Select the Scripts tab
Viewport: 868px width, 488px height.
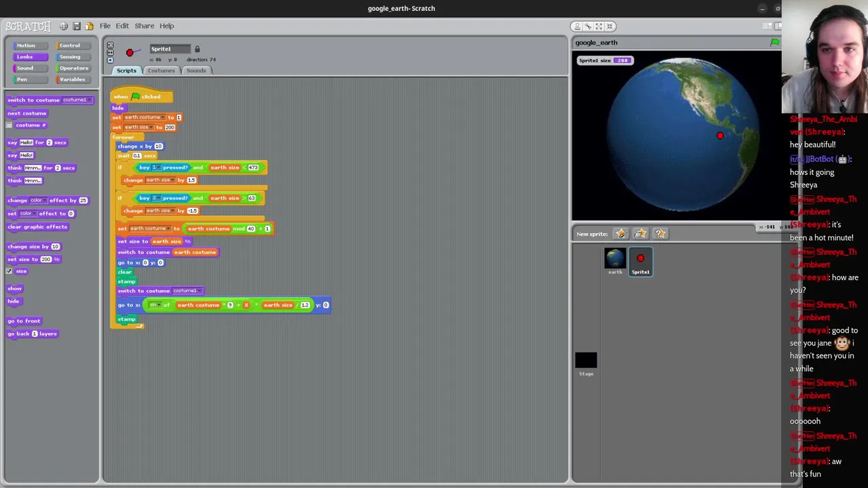pos(126,70)
